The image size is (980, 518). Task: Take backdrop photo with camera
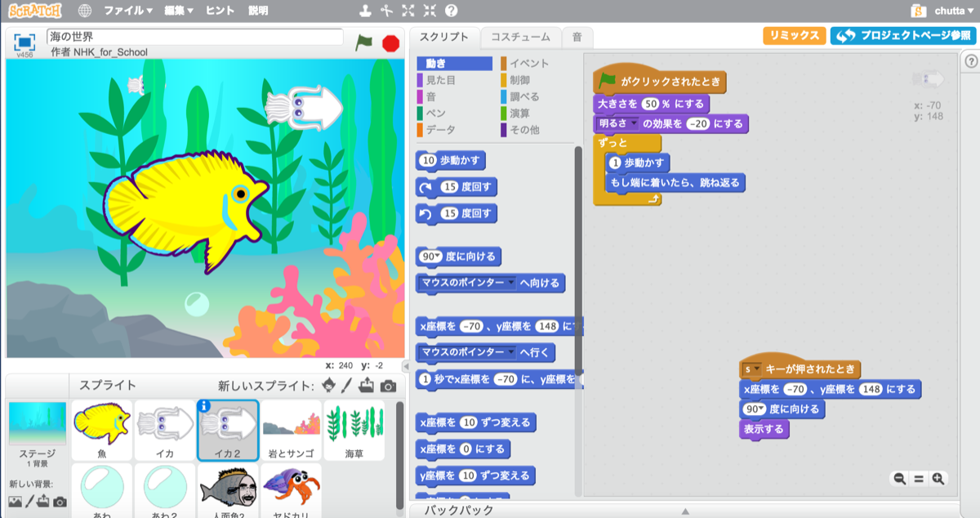click(x=60, y=501)
